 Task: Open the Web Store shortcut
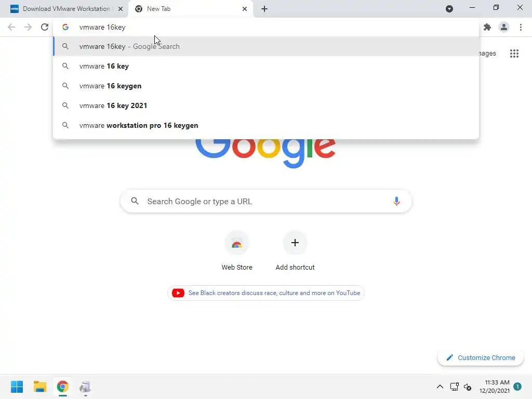[237, 251]
